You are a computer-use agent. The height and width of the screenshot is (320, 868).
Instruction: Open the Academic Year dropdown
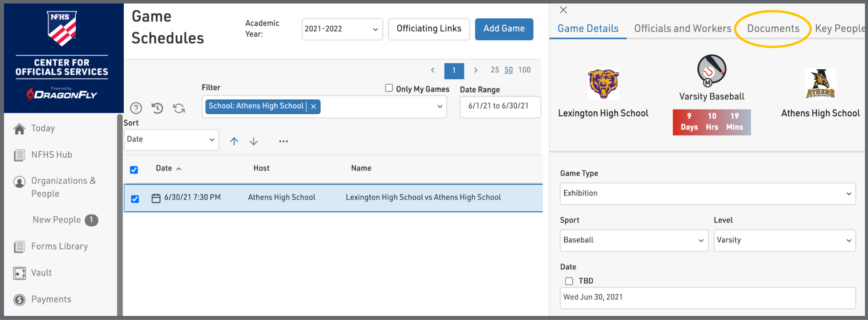[x=342, y=29]
